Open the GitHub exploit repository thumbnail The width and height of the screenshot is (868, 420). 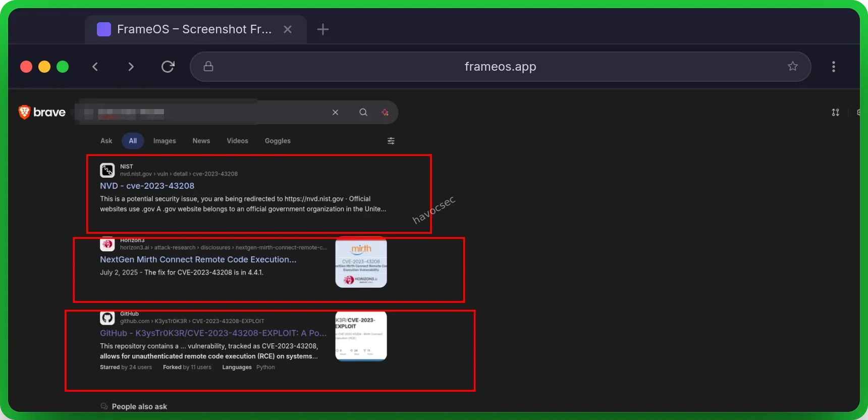[x=361, y=336]
